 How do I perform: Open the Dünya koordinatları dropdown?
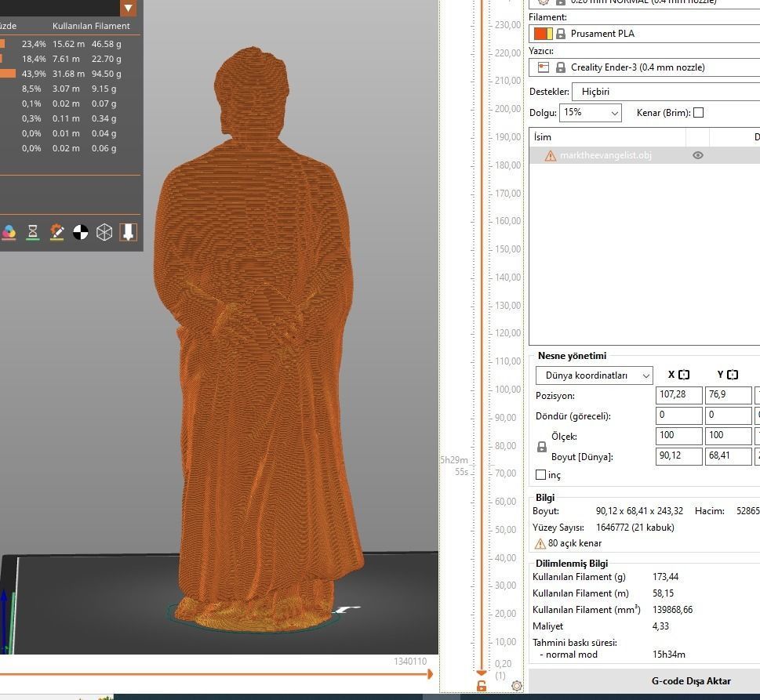pyautogui.click(x=595, y=375)
